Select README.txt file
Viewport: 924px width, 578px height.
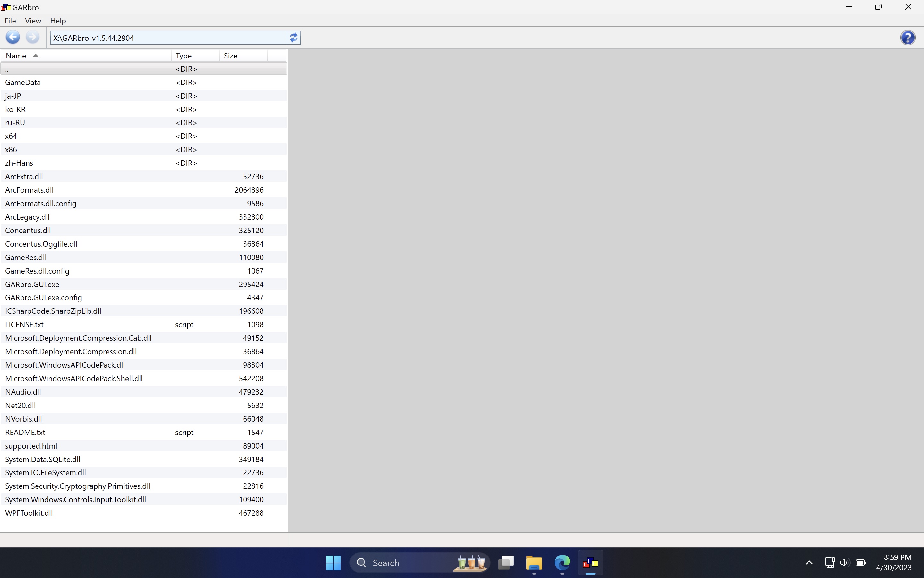143,432
